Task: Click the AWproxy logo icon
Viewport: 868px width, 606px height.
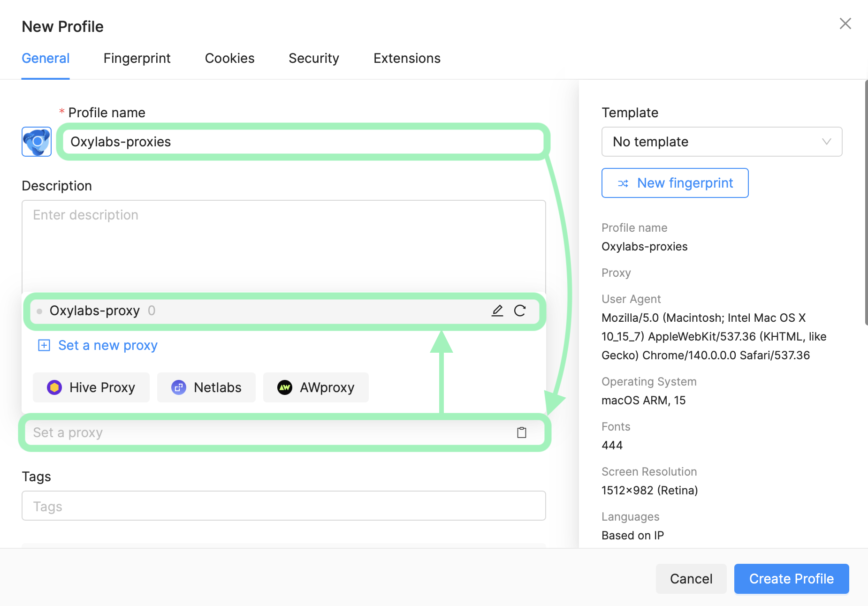Action: (285, 387)
